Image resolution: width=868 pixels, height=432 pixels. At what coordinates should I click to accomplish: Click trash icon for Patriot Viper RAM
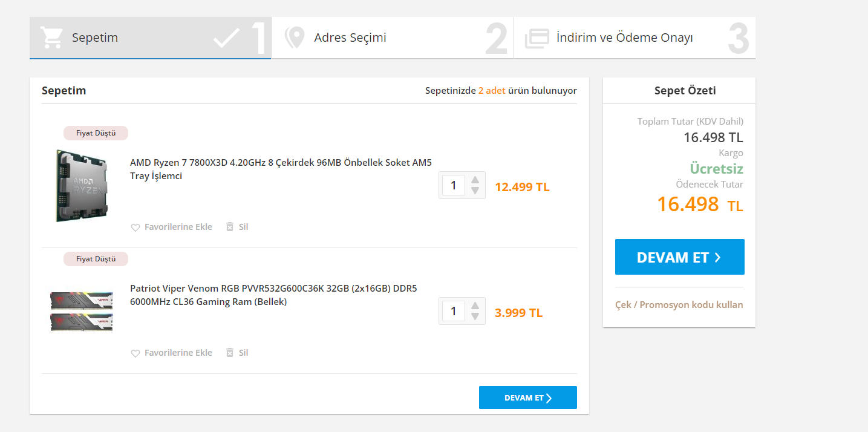(229, 353)
